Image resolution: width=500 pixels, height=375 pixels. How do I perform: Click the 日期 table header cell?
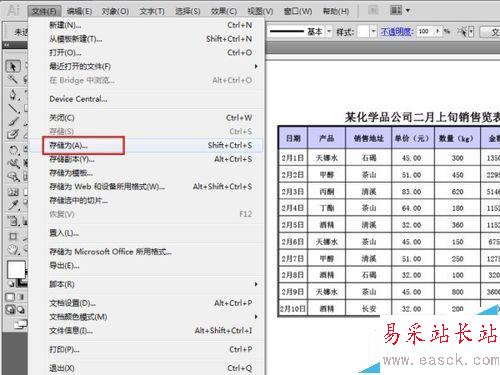[293, 138]
